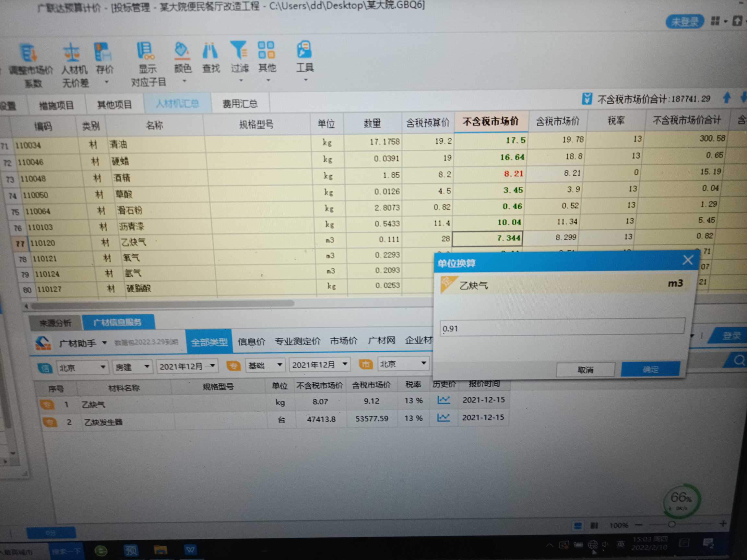
Task: Open the 房建 specialty dropdown
Action: (x=132, y=367)
